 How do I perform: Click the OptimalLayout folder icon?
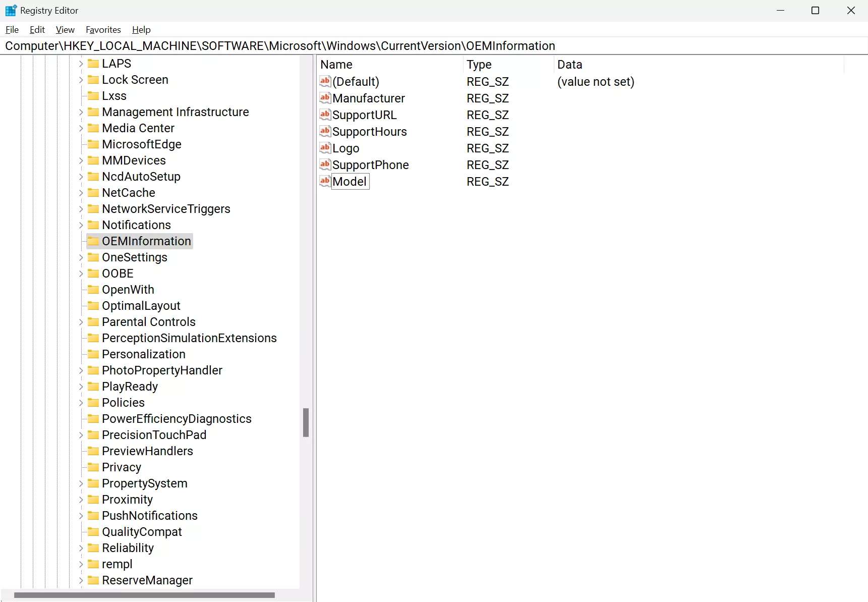click(x=93, y=305)
